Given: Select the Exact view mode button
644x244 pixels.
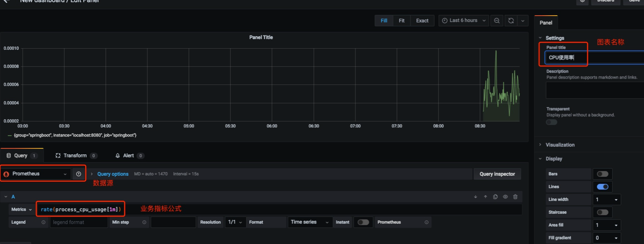Looking at the screenshot, I should point(422,21).
